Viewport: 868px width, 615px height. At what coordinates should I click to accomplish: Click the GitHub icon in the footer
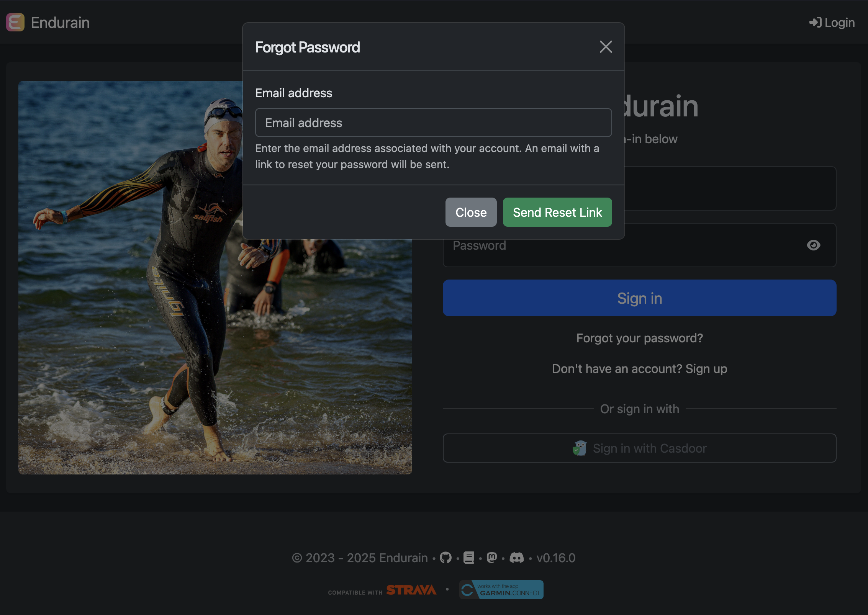pos(445,558)
